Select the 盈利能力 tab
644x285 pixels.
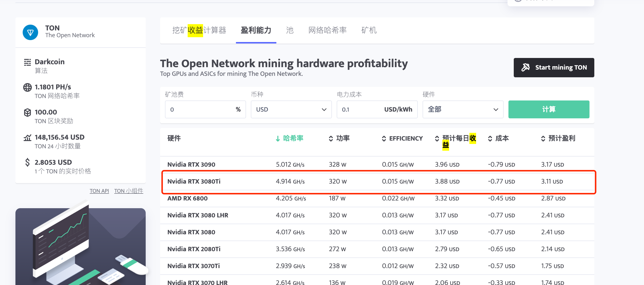(256, 30)
